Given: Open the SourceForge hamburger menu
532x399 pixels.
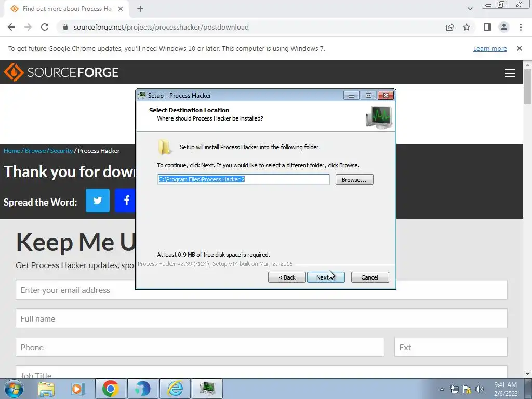Looking at the screenshot, I should pyautogui.click(x=510, y=73).
